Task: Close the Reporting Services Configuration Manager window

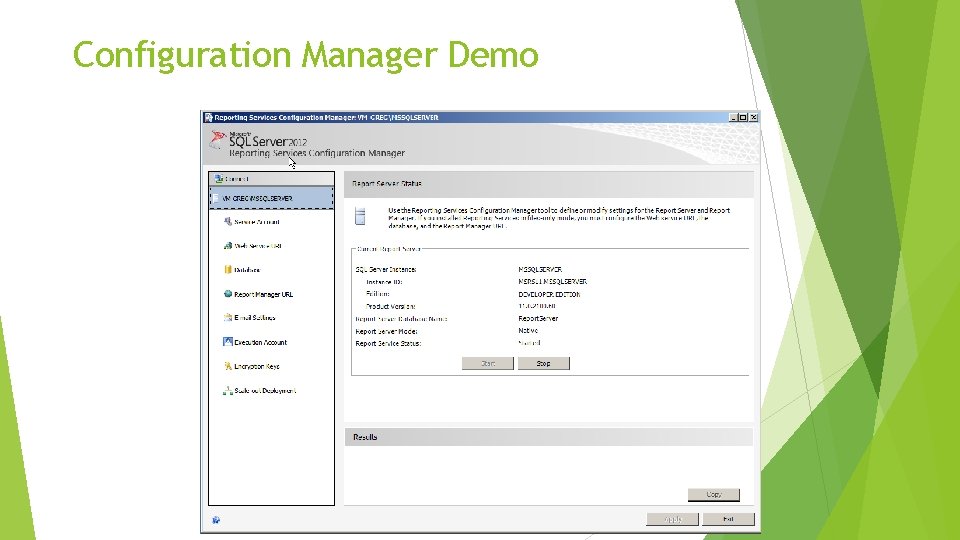Action: 754,118
